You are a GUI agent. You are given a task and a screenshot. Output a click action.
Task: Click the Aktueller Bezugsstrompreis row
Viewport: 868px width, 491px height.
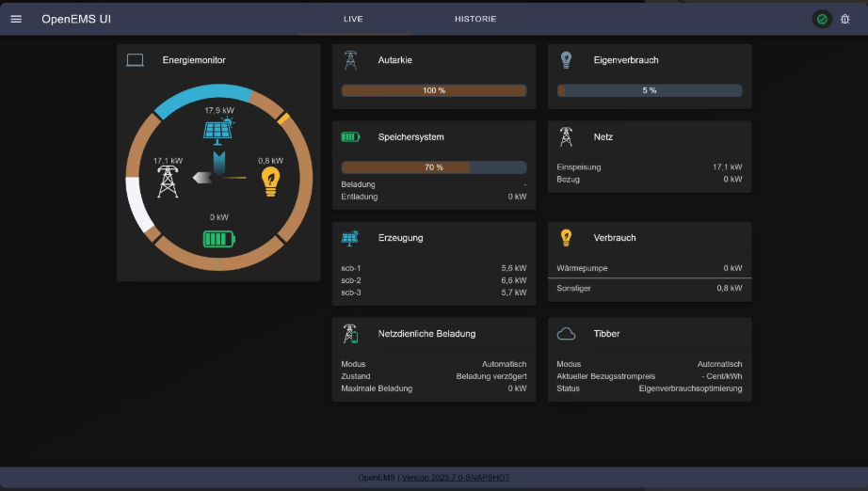click(x=650, y=376)
